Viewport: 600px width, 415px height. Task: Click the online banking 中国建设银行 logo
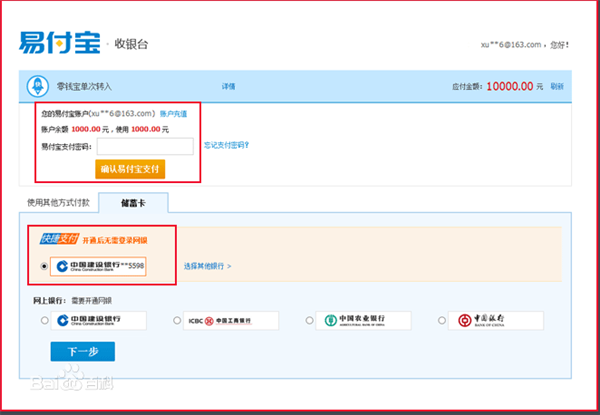tap(98, 321)
